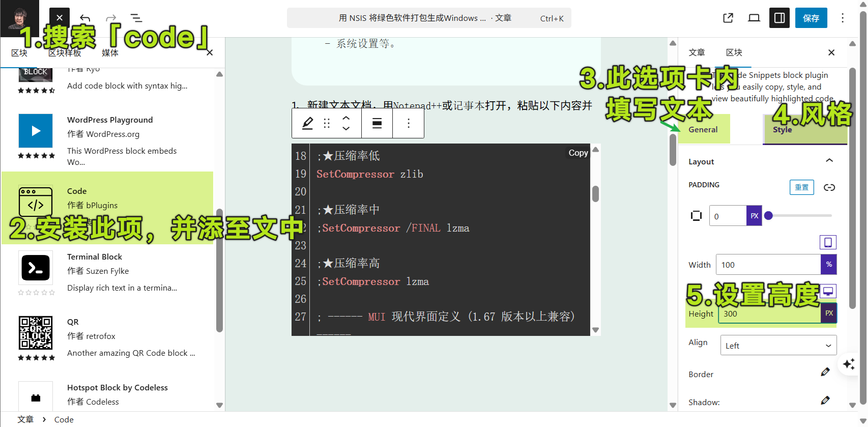868x427 pixels.
Task: Open the block alignment menu
Action: click(377, 124)
